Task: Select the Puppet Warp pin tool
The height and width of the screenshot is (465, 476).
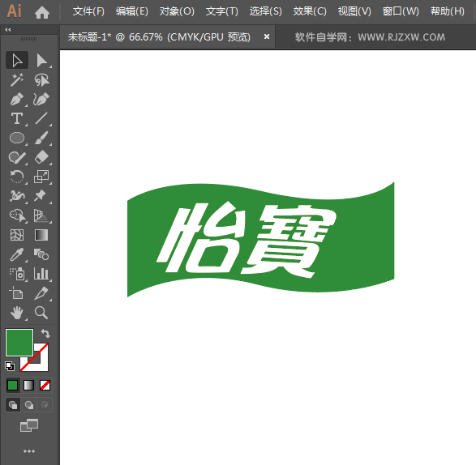Action: point(41,196)
